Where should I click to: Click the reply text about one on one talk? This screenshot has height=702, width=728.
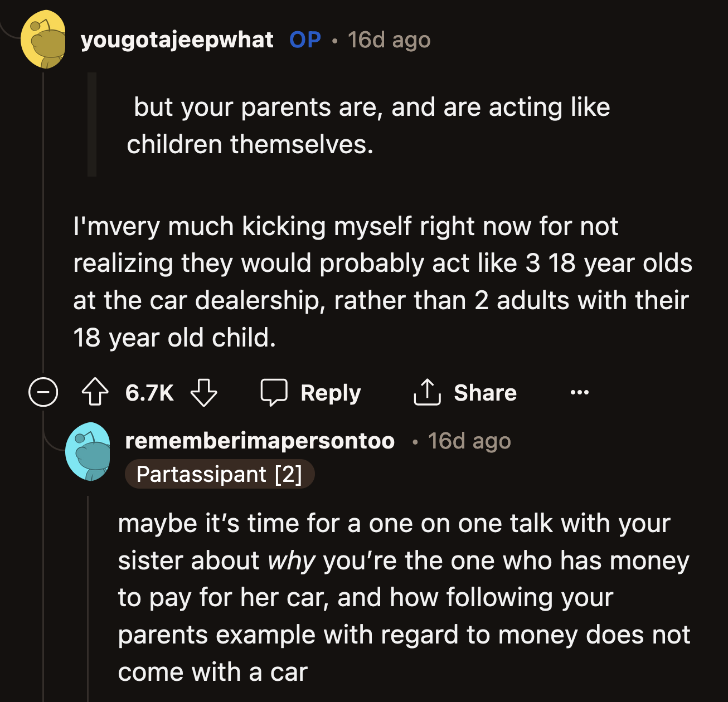tap(404, 597)
